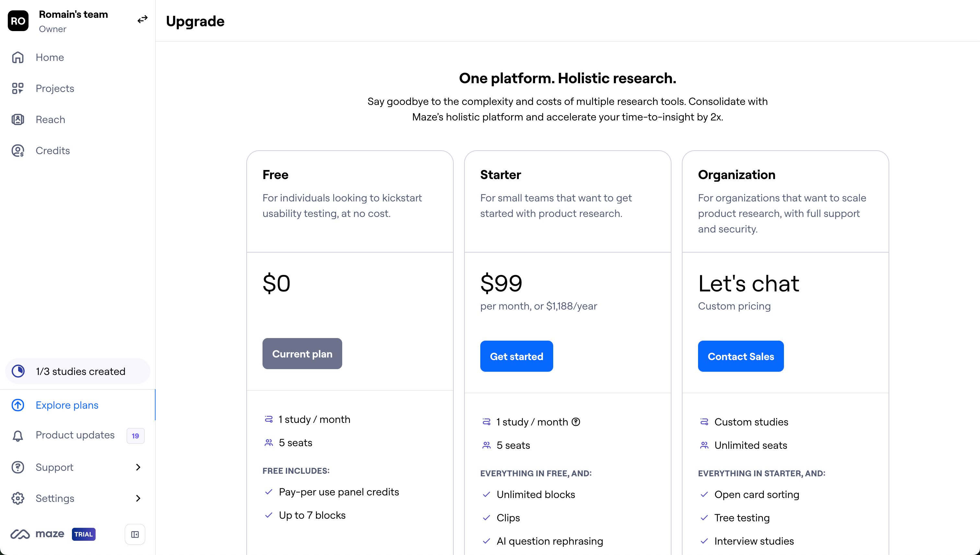Click the 'One platform. Holistic research.' heading
Image resolution: width=980 pixels, height=555 pixels.
(568, 78)
